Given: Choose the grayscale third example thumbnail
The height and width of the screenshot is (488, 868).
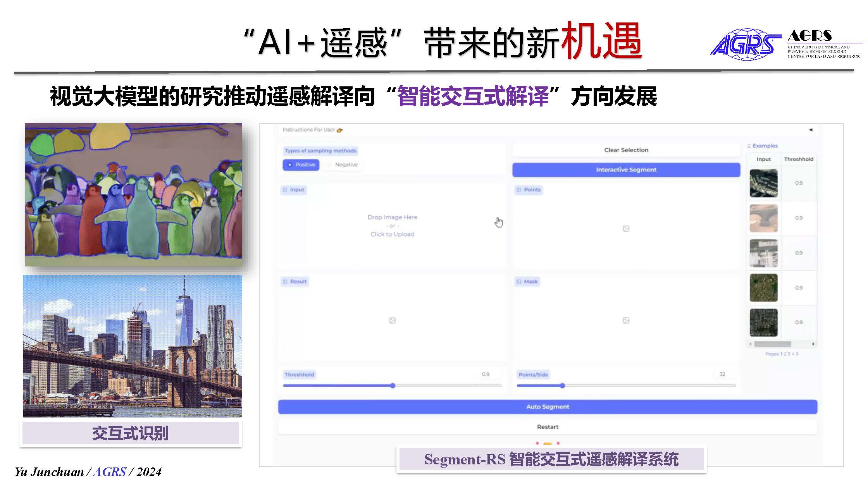Looking at the screenshot, I should click(x=763, y=253).
